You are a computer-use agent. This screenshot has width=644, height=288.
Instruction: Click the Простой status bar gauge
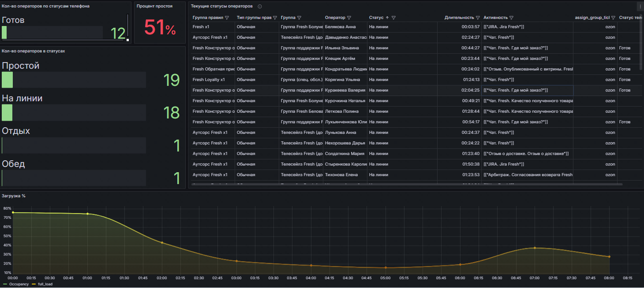coord(74,80)
